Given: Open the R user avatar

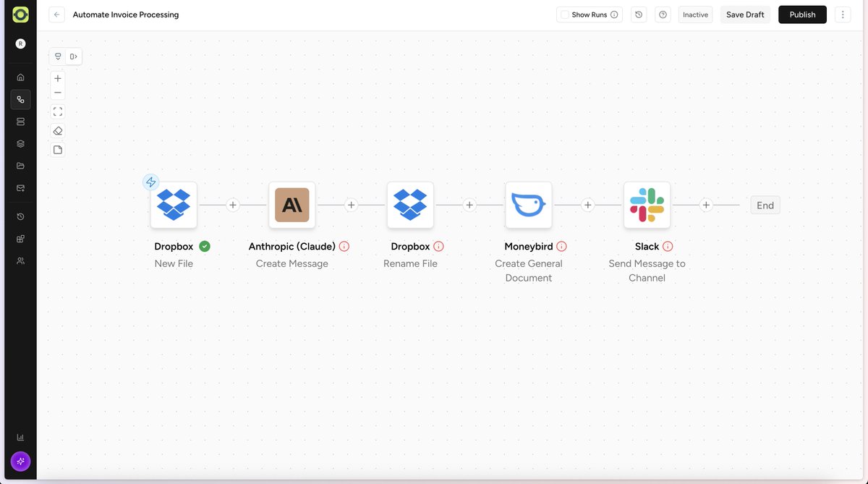Looking at the screenshot, I should coord(20,43).
